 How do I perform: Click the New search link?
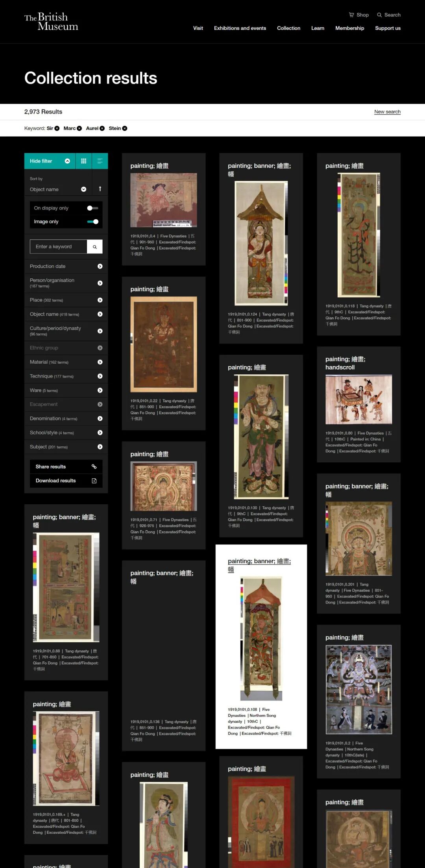tap(387, 112)
